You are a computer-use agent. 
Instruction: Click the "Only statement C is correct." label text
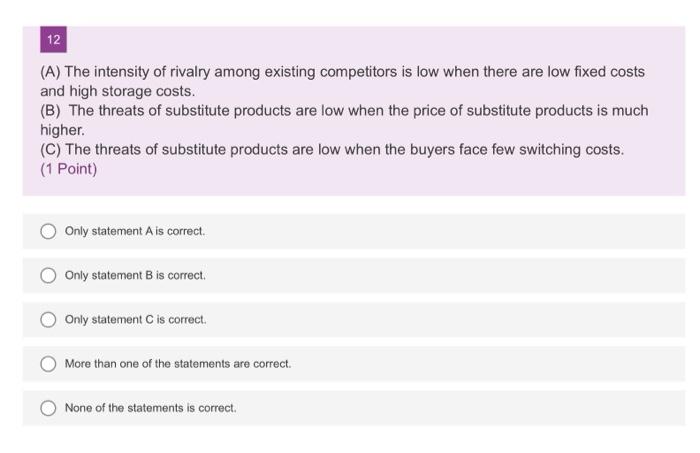coord(135,320)
